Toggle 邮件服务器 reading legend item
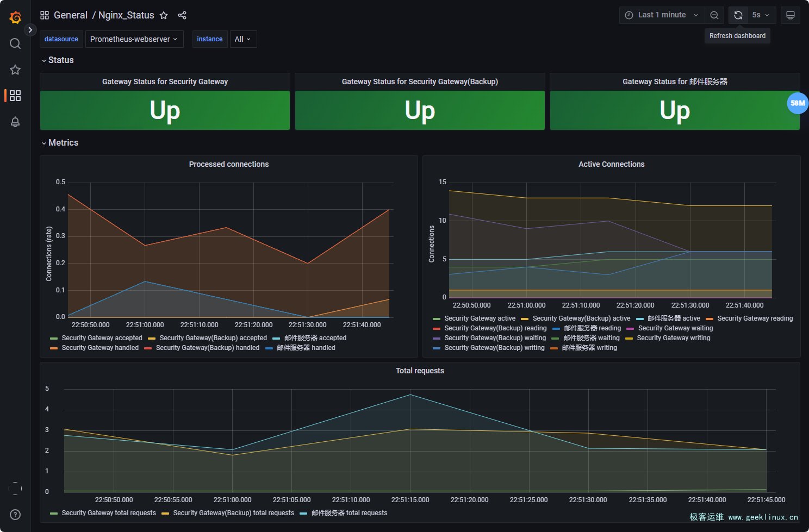Image resolution: width=809 pixels, height=532 pixels. pyautogui.click(x=592, y=328)
